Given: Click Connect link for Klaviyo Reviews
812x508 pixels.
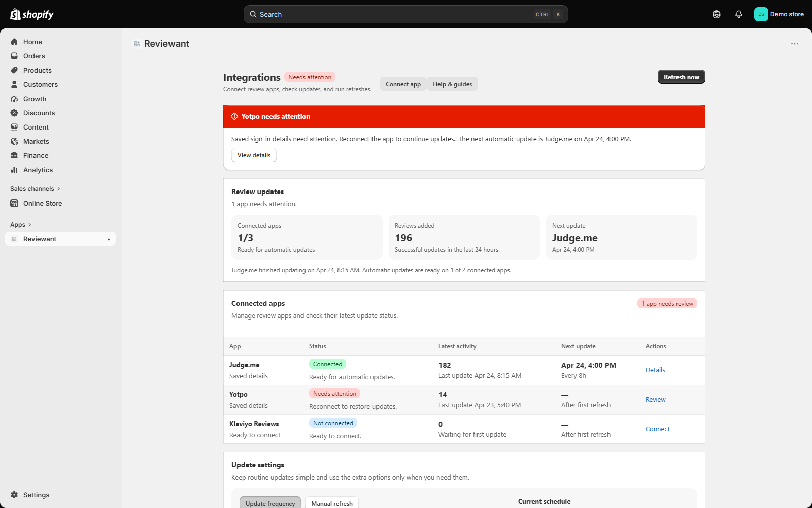Looking at the screenshot, I should point(657,429).
